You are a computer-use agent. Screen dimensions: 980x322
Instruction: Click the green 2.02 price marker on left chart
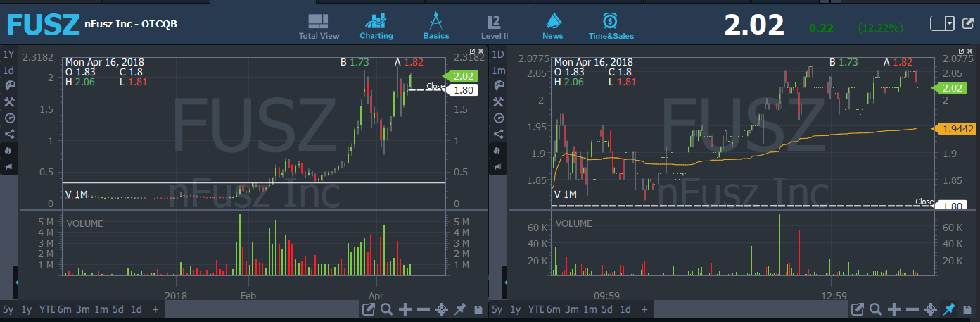pyautogui.click(x=461, y=76)
